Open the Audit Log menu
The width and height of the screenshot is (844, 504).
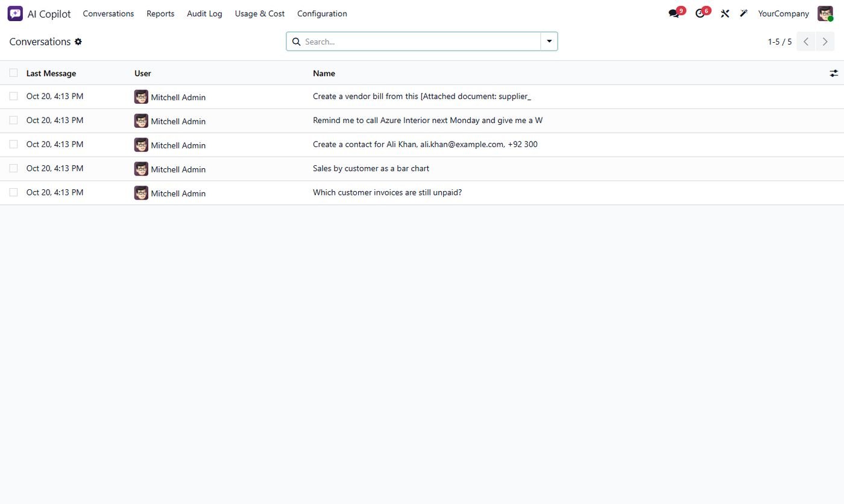click(x=204, y=13)
